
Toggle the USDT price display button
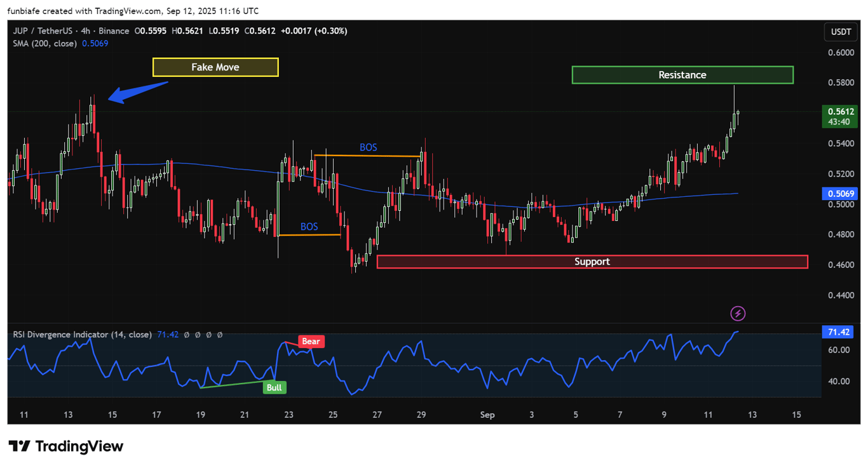[840, 32]
